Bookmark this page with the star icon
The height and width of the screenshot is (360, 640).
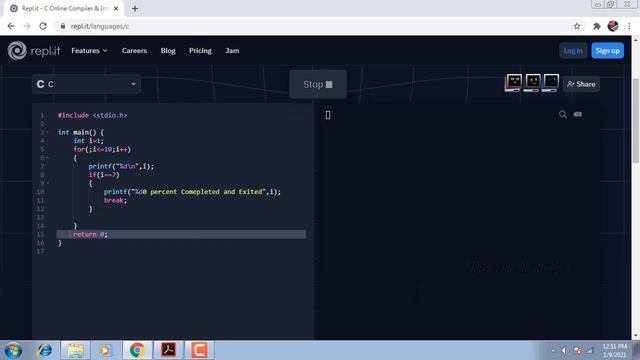pyautogui.click(x=577, y=26)
